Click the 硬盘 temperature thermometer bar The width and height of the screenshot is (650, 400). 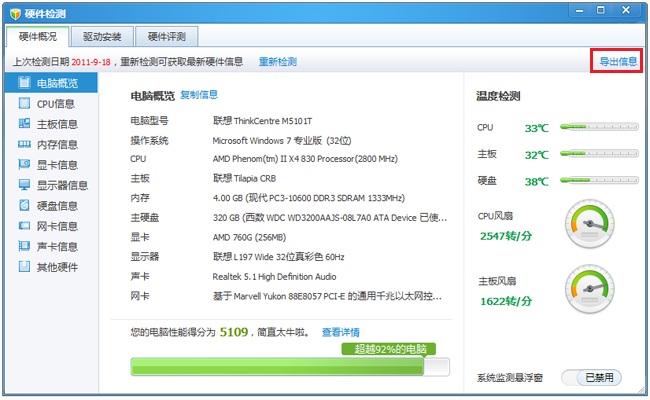click(599, 180)
